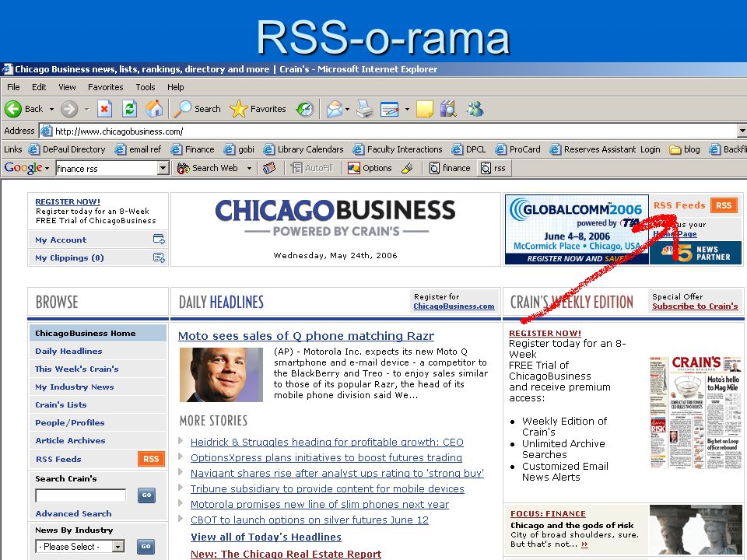Screen dimensions: 747x560
Task: Open Google logo menu dropdown arrow
Action: tap(47, 169)
